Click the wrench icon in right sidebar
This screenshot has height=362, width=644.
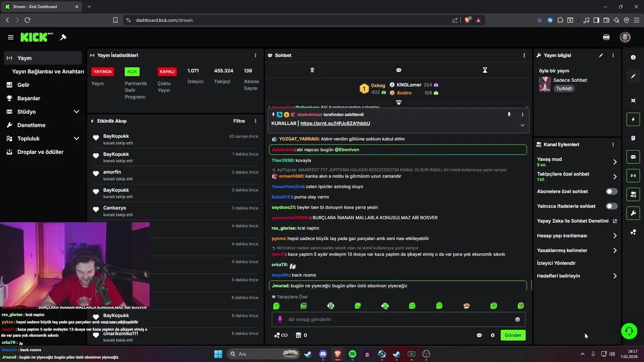[x=633, y=213]
